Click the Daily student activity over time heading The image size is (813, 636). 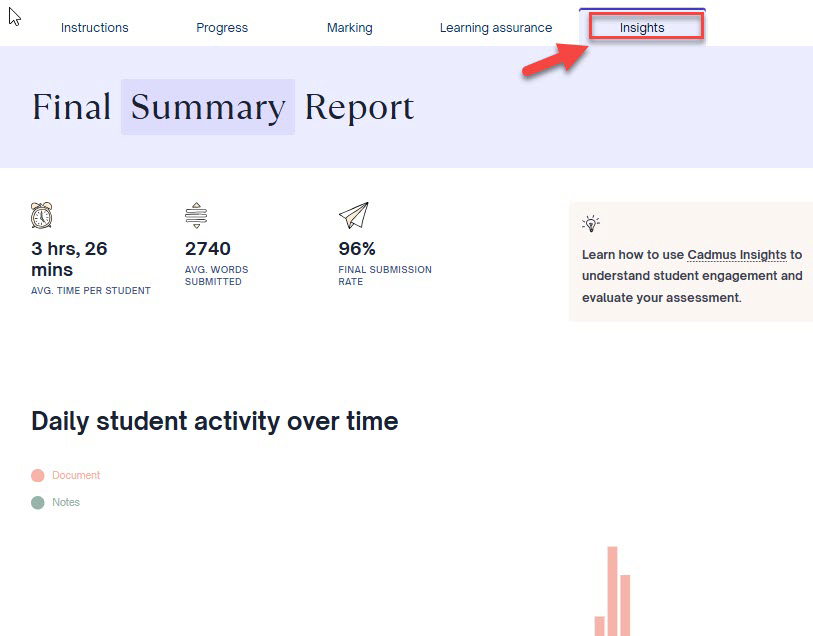pyautogui.click(x=215, y=421)
